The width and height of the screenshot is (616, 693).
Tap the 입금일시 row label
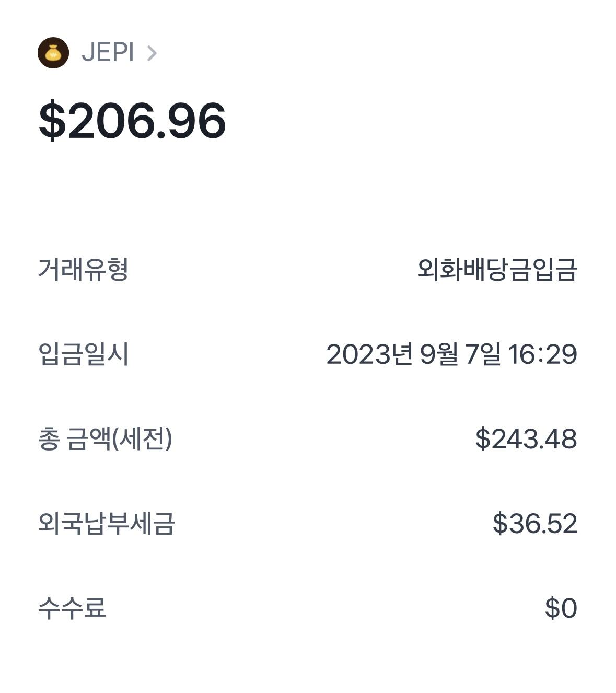(83, 354)
